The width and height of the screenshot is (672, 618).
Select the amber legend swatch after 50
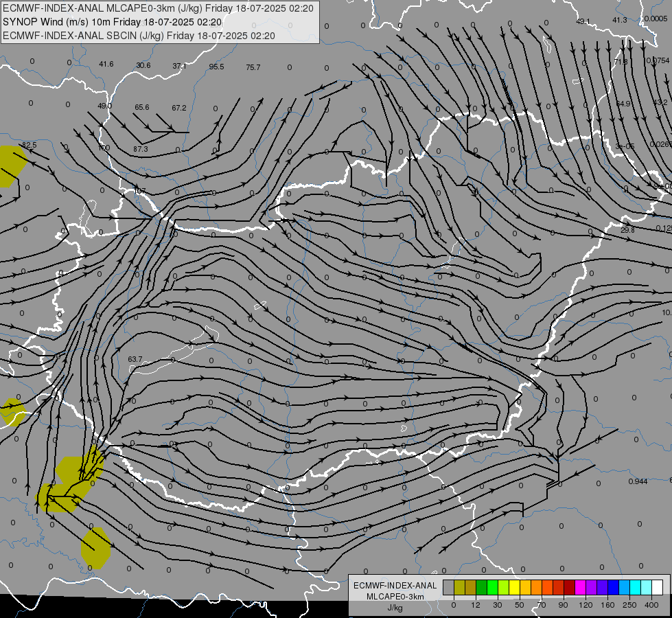525,587
